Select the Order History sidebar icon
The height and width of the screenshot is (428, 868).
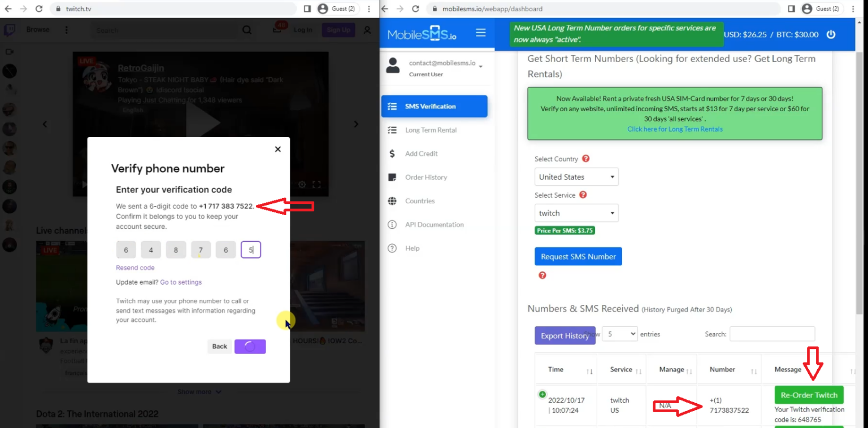point(392,177)
